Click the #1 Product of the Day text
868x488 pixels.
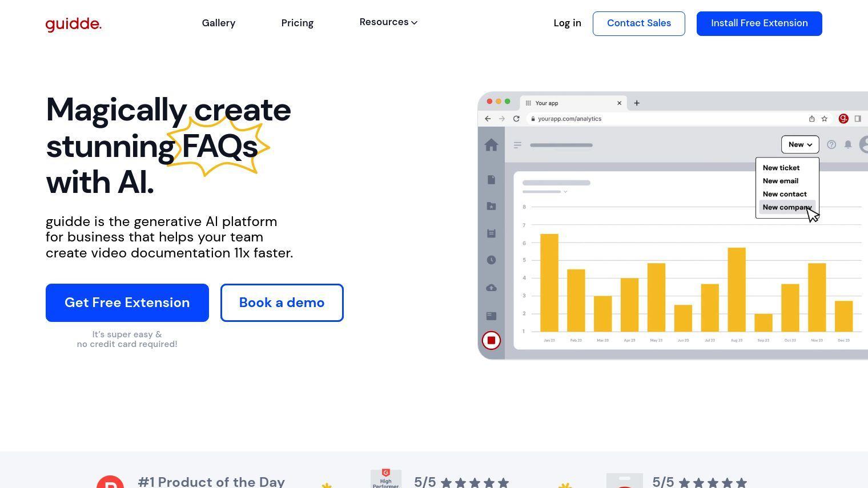pyautogui.click(x=211, y=481)
